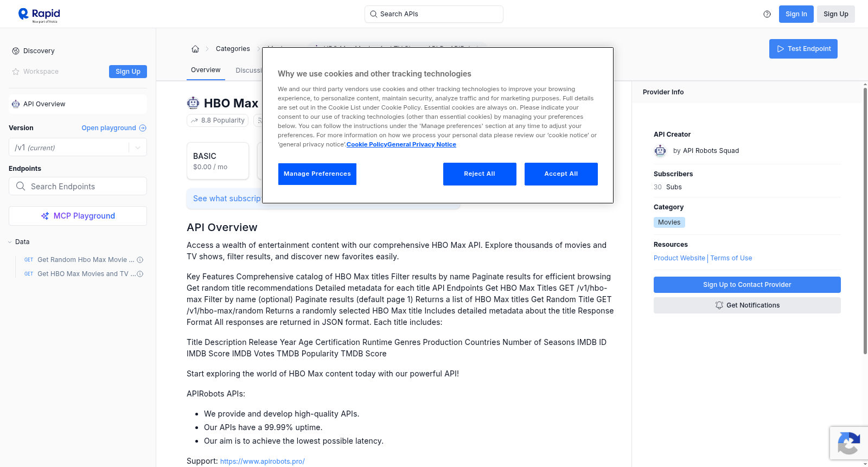Open Terms of Use link
This screenshot has width=868, height=467.
click(731, 258)
